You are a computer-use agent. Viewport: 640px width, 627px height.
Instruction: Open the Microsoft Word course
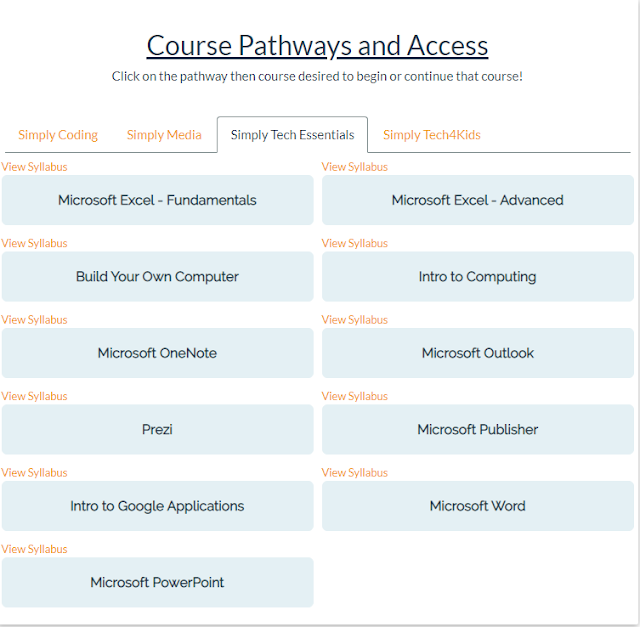click(x=478, y=506)
